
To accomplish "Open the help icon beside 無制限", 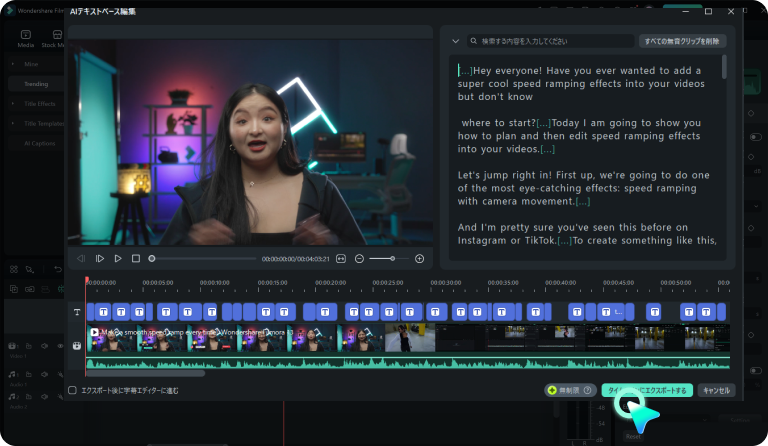I will (587, 390).
